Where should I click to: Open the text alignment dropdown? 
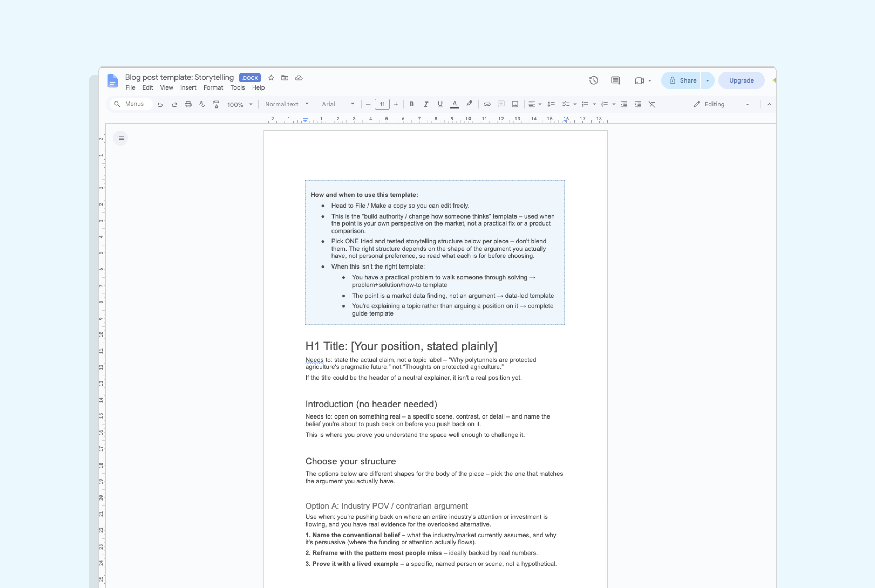(535, 104)
